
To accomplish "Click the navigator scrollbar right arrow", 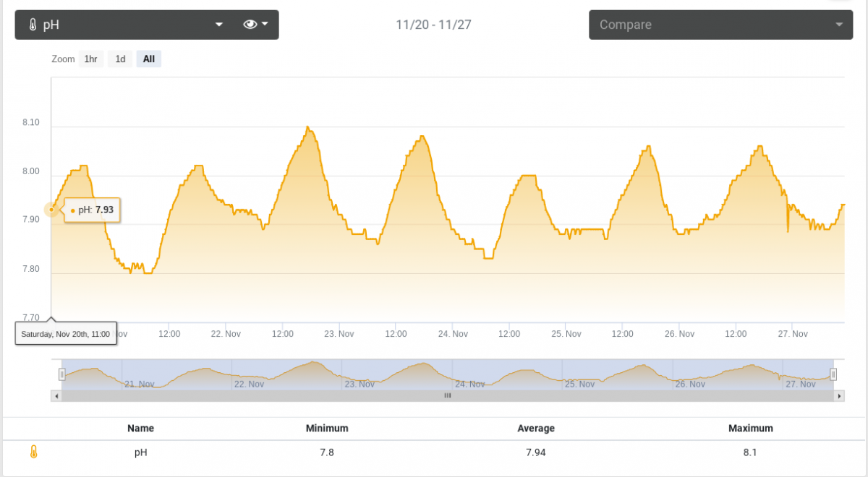I will click(839, 396).
